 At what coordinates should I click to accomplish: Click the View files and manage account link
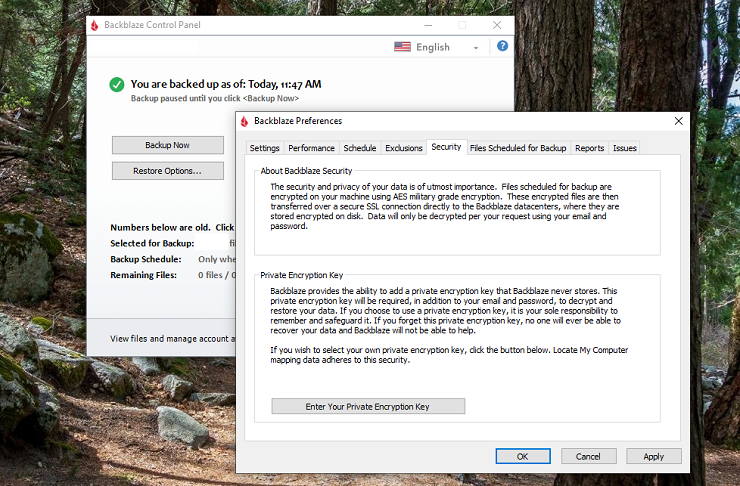(172, 338)
